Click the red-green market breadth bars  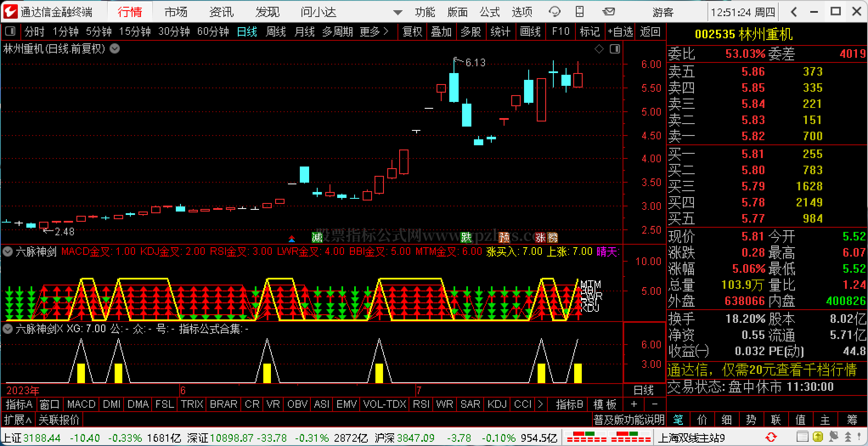[608, 437]
